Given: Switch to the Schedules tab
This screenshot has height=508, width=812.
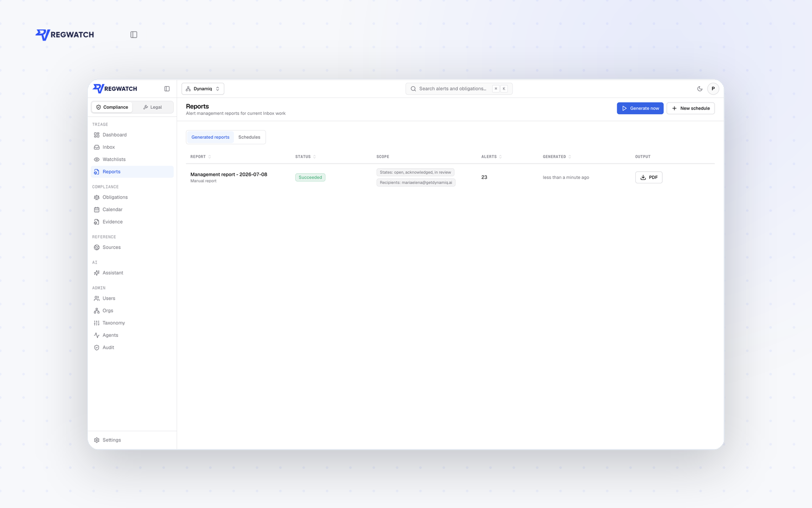Looking at the screenshot, I should pyautogui.click(x=249, y=137).
